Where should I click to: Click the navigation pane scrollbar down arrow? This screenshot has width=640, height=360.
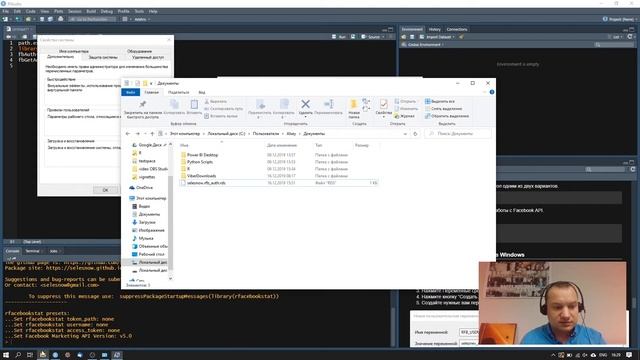tap(171, 279)
